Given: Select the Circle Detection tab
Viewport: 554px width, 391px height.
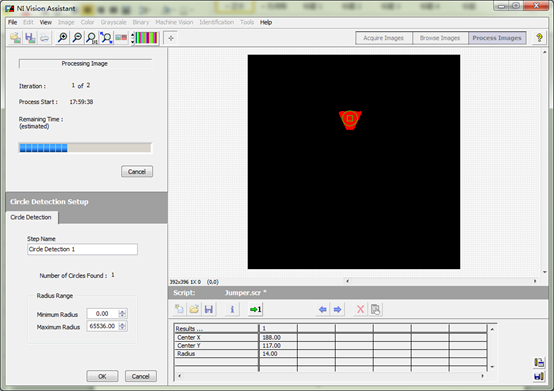Looking at the screenshot, I should pos(31,217).
